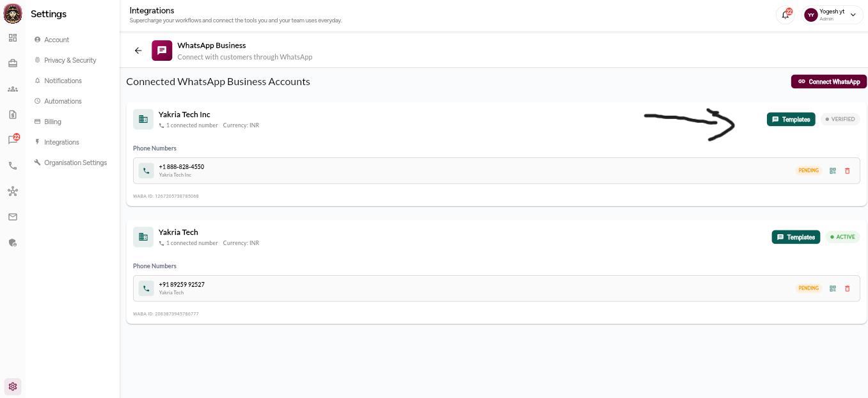This screenshot has height=398, width=868.
Task: Navigate to Billing section
Action: tap(52, 122)
